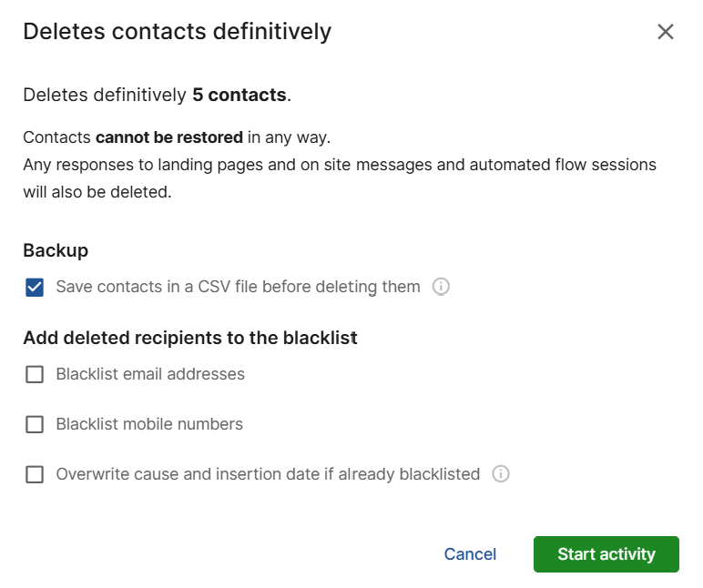This screenshot has height=588, width=703.
Task: Click 'Add deleted recipients to the blacklist' heading
Action: tap(190, 338)
